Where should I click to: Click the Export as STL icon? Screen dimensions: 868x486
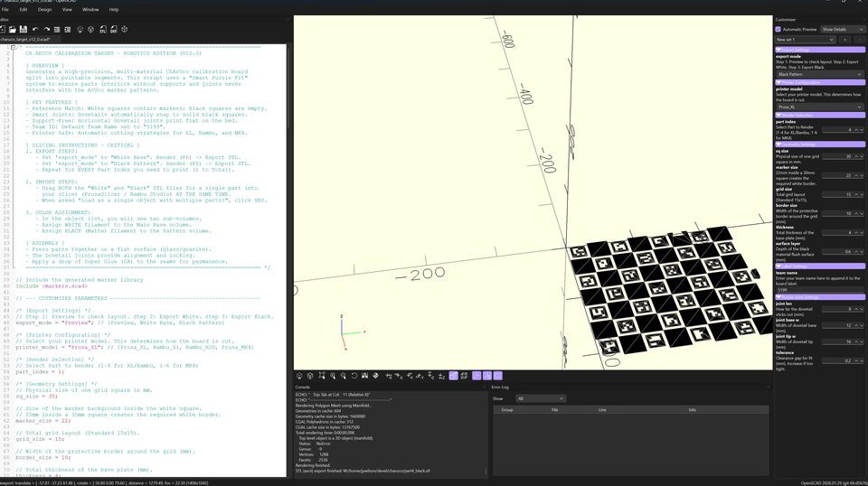pyautogui.click(x=103, y=29)
